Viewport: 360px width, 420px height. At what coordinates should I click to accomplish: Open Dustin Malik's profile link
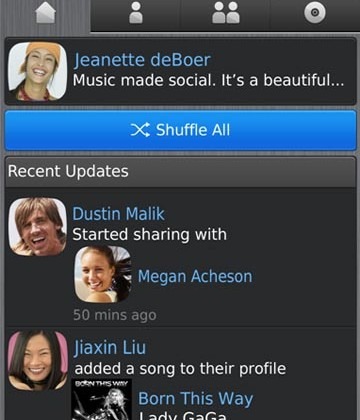pos(118,214)
